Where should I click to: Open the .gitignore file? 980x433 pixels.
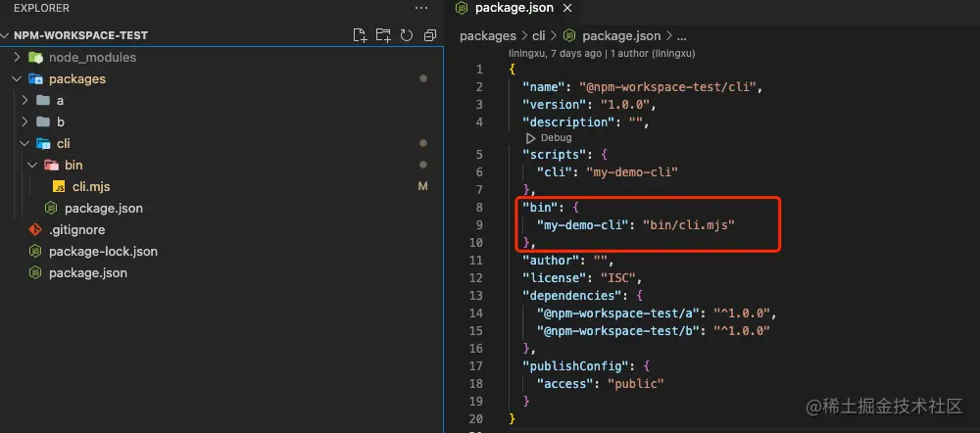click(76, 230)
